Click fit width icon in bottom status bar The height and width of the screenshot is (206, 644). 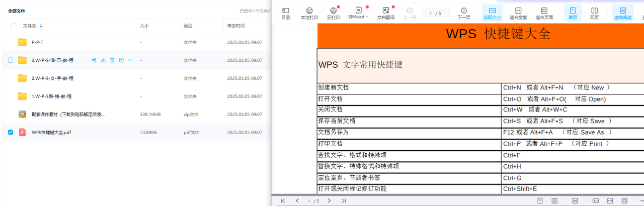[x=610, y=201]
